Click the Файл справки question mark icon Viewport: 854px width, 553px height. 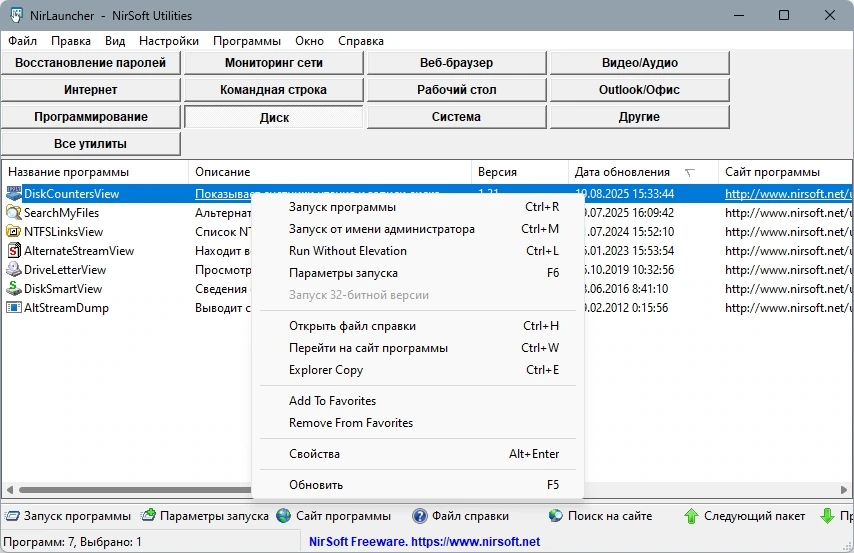point(419,515)
